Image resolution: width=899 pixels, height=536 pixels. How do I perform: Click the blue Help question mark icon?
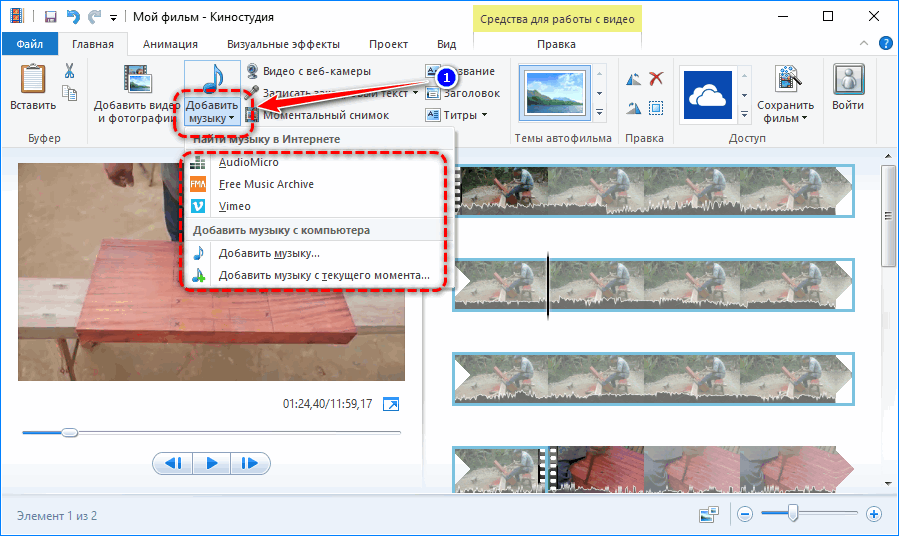886,43
